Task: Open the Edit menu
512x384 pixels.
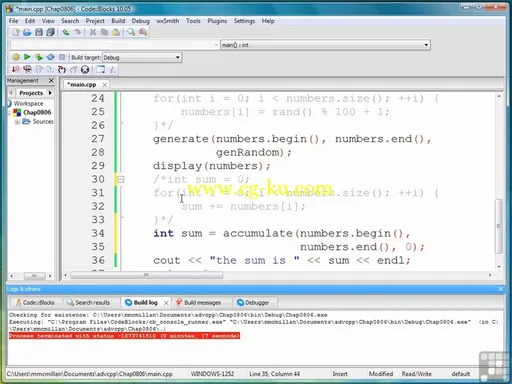Action: (30, 21)
